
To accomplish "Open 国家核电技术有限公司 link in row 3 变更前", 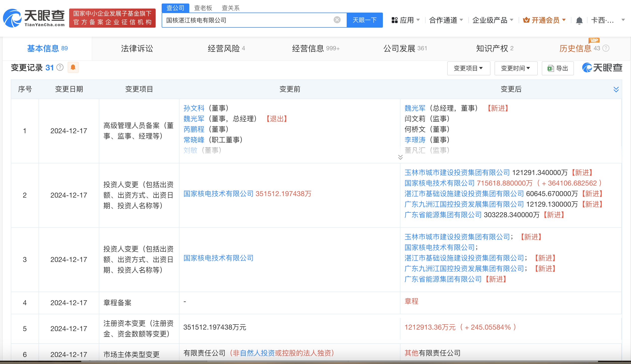I will point(218,258).
